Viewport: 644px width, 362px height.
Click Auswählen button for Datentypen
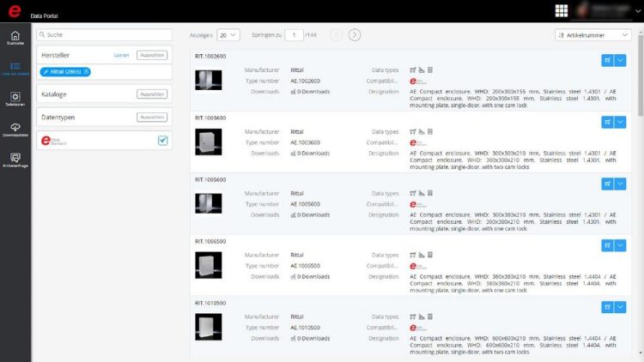click(x=151, y=117)
